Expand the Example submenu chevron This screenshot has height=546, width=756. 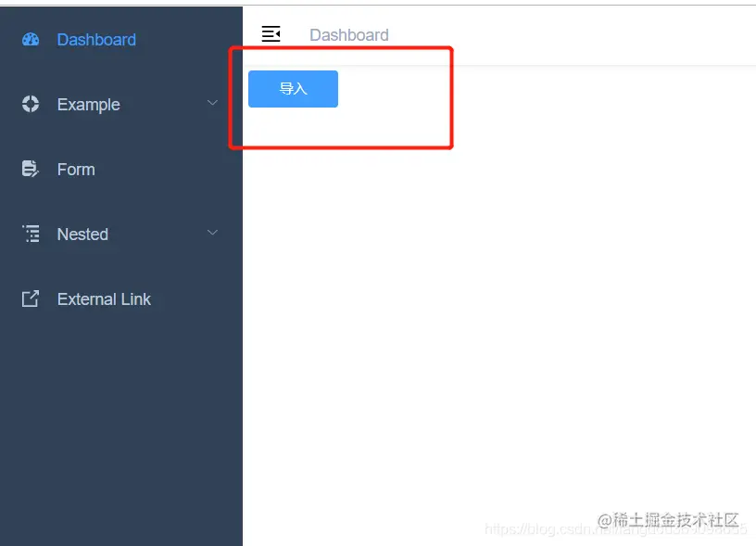(x=212, y=103)
